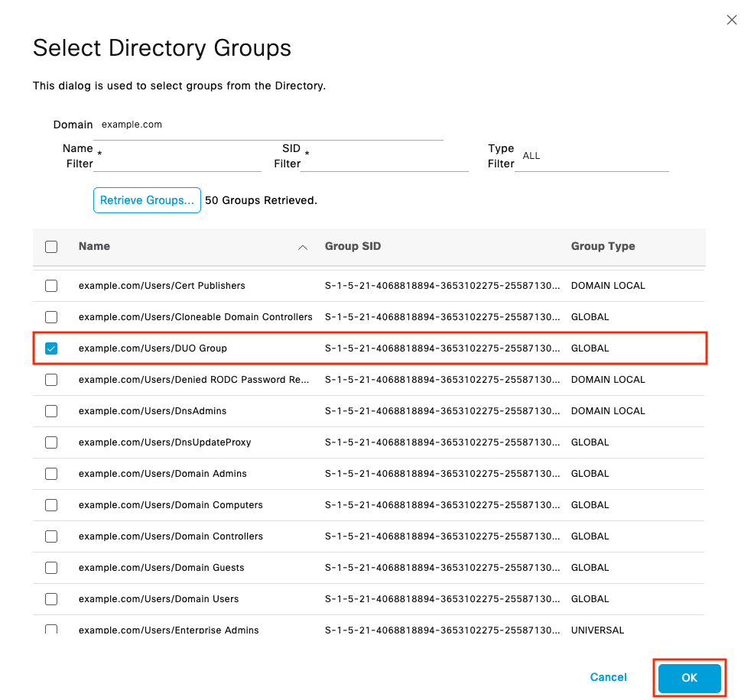The height and width of the screenshot is (700, 754).
Task: Select example.com/Users/Cert Publishers row text
Action: click(162, 286)
